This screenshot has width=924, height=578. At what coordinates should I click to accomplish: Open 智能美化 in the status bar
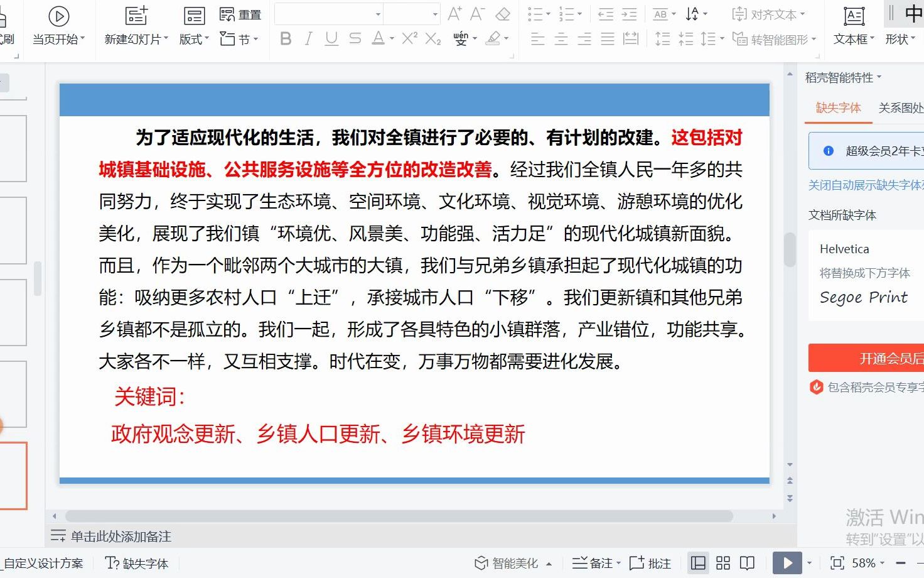coord(513,563)
